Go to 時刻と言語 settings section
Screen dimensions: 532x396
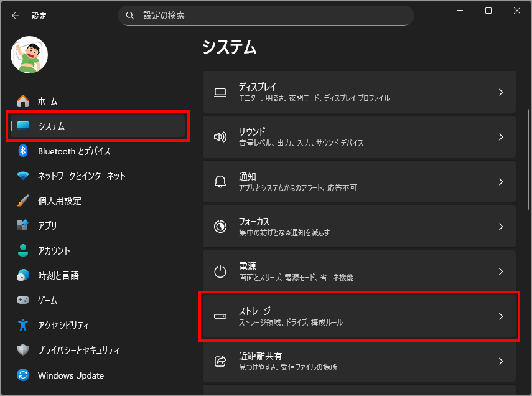[x=58, y=275]
